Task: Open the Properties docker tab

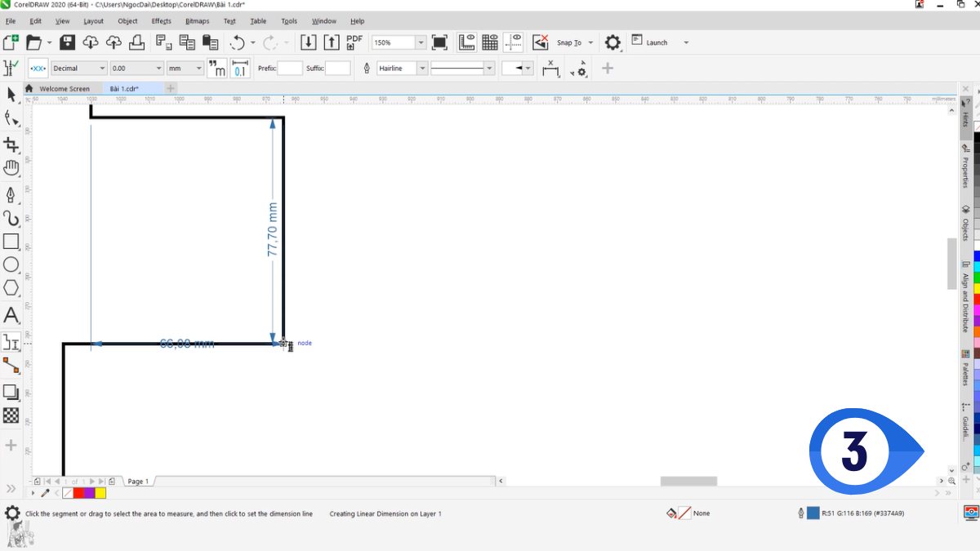Action: tap(965, 167)
